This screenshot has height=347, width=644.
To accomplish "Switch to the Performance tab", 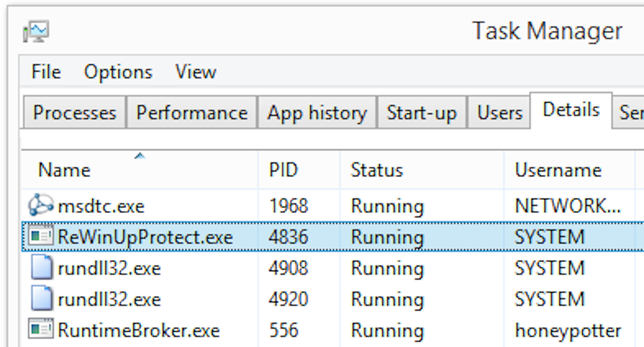I will click(x=192, y=113).
